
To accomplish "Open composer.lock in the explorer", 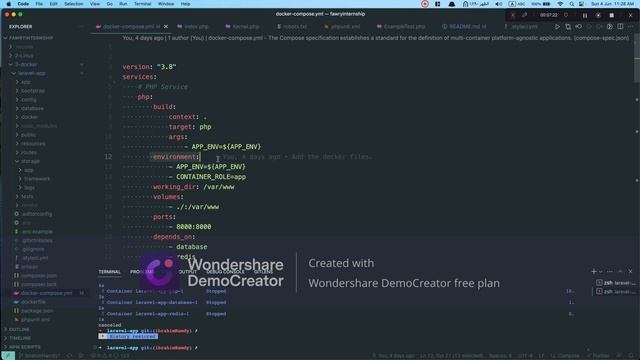I will click(x=39, y=284).
